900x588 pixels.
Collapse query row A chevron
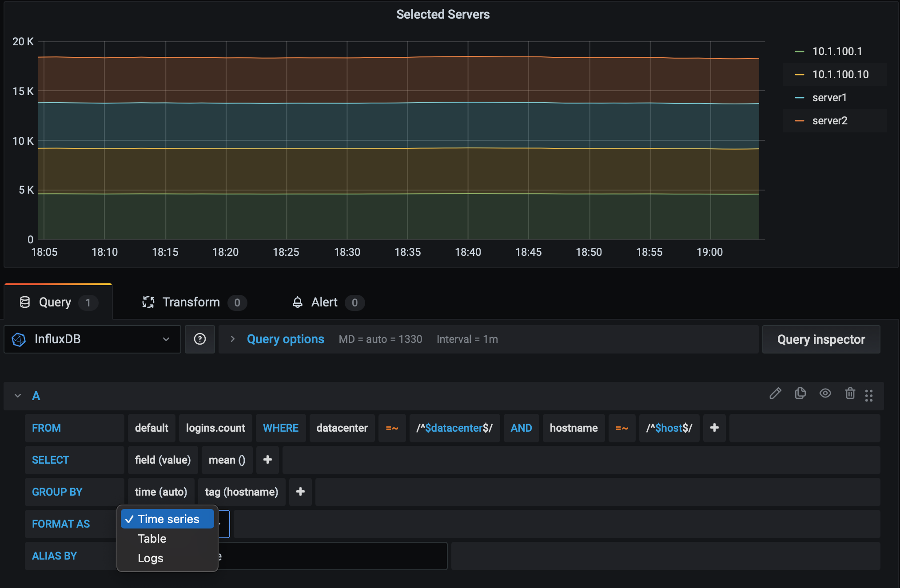18,396
